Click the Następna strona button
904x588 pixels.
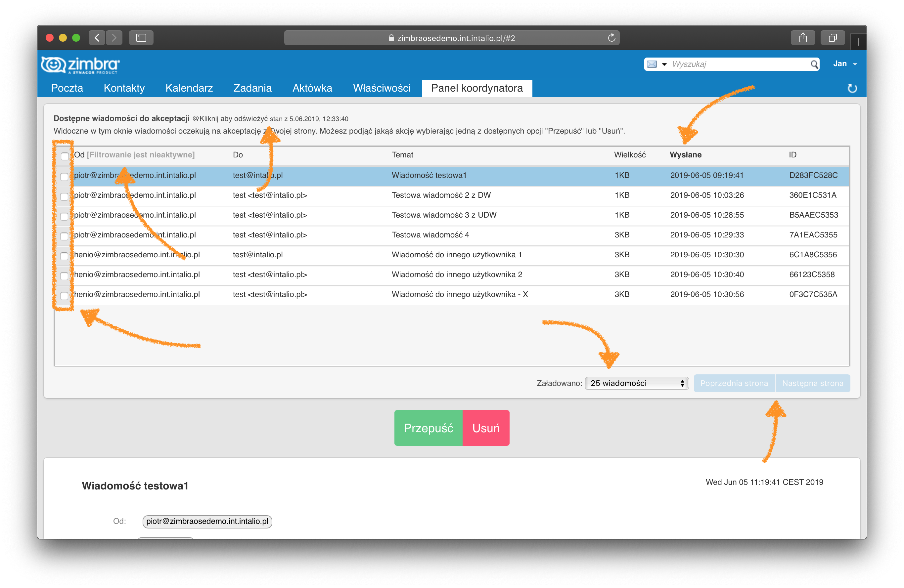pos(812,383)
